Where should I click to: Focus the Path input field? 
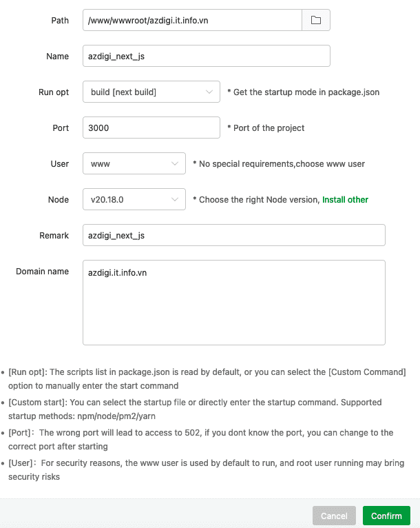(191, 20)
